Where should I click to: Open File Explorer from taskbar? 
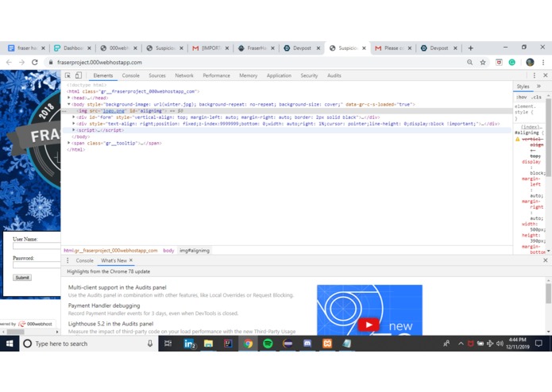[x=208, y=344]
